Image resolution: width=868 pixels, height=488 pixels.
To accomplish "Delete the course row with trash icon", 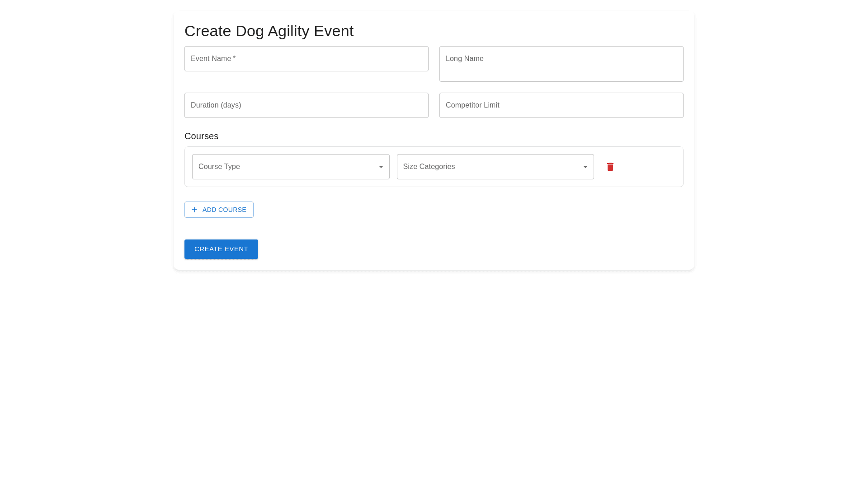I will coord(610,167).
